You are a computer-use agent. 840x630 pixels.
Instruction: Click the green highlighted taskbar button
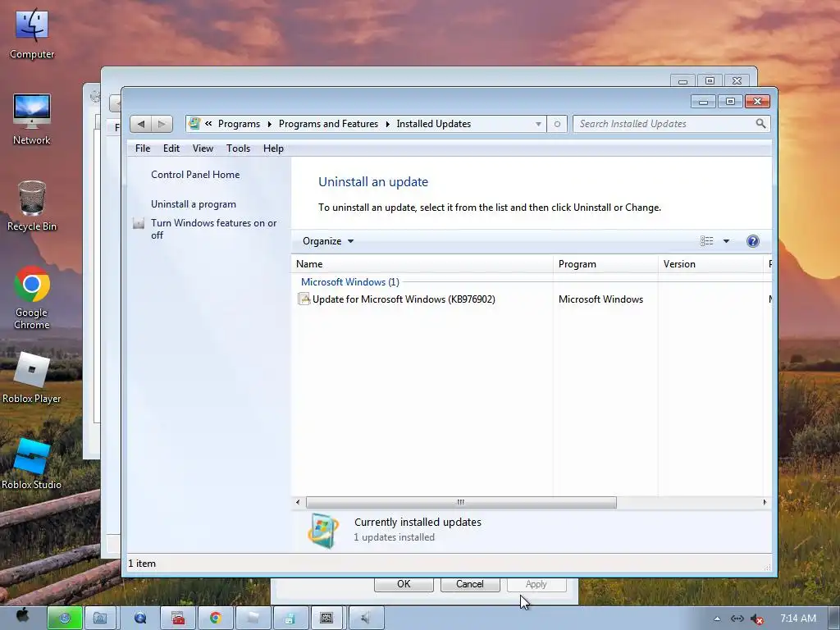coord(65,619)
